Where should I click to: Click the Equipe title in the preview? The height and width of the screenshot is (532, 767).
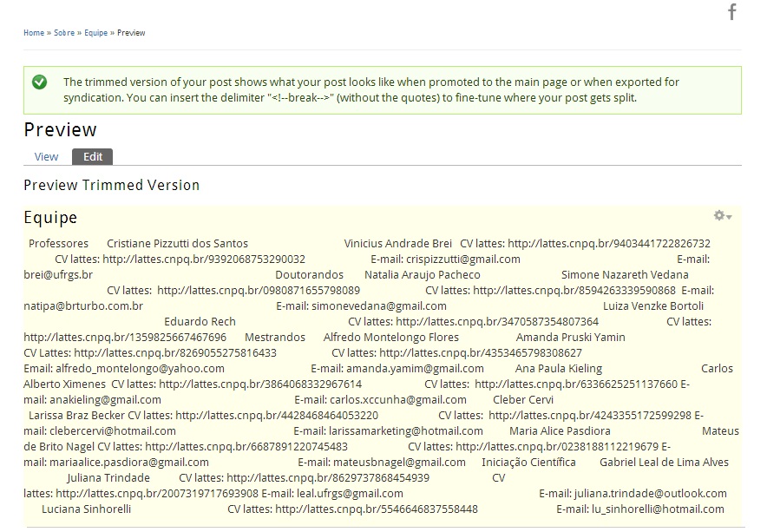50,218
